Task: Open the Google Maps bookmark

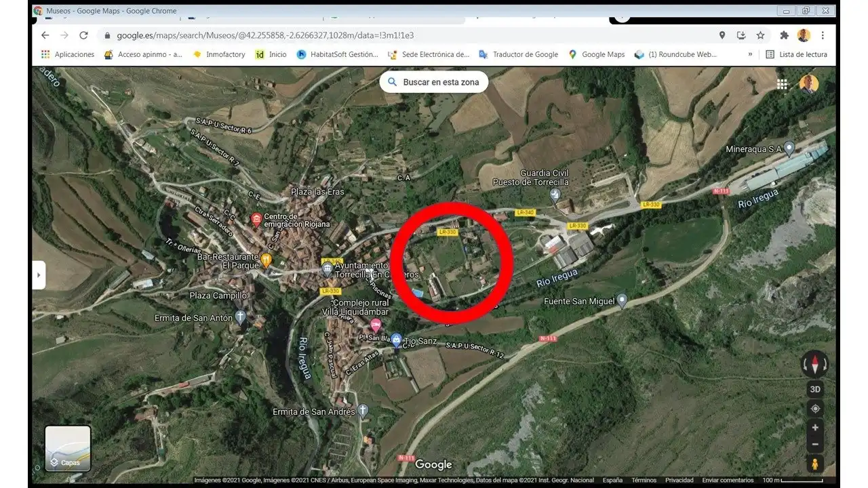Action: [596, 54]
